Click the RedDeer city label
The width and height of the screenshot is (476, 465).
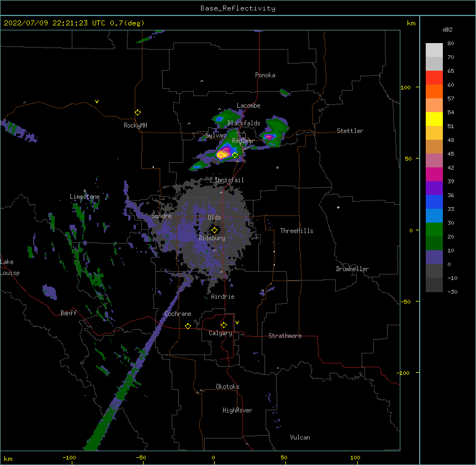[x=243, y=141]
